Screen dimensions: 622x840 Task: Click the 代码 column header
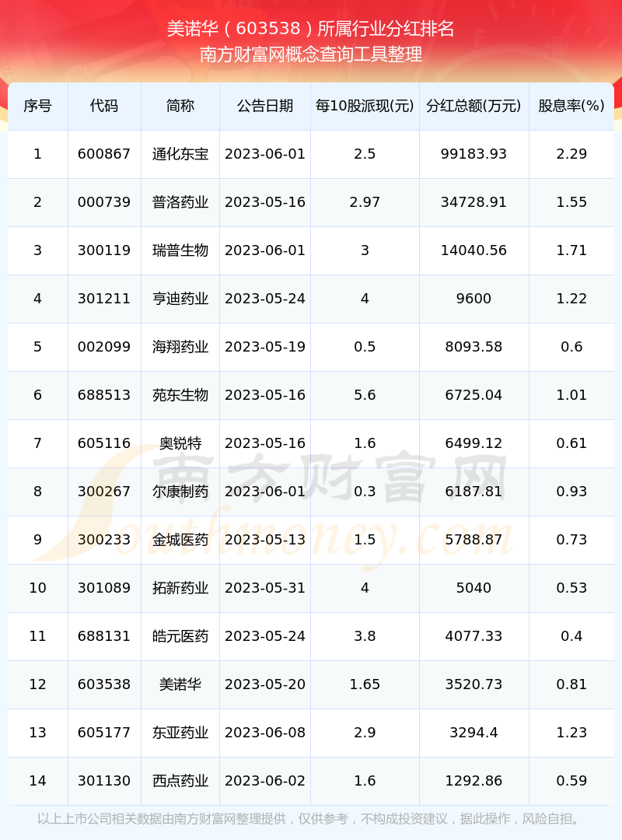pos(104,106)
